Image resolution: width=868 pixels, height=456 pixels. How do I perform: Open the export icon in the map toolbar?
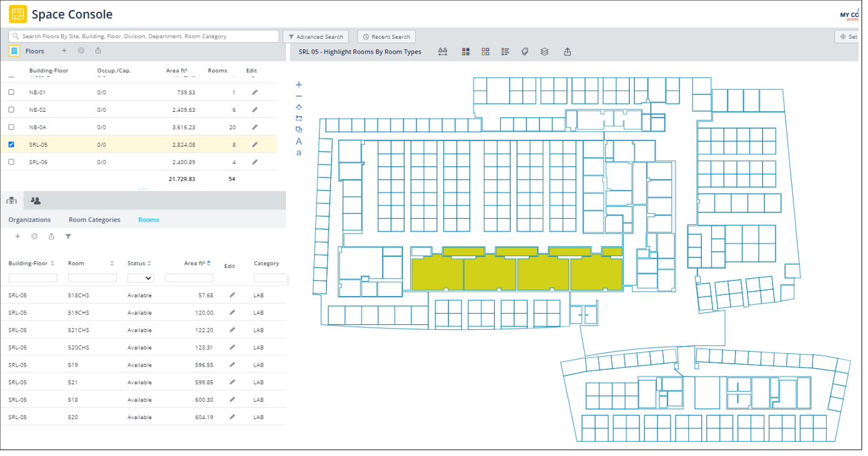(567, 51)
